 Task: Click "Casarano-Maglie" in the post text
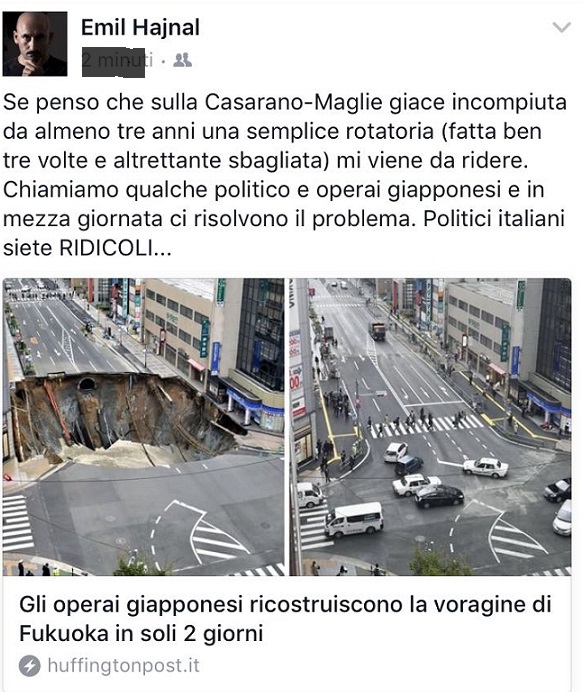click(293, 102)
